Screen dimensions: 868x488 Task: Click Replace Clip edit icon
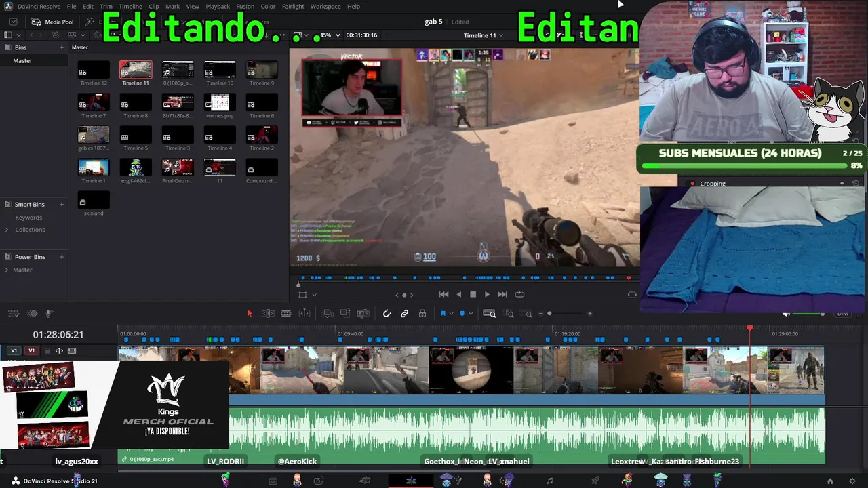pyautogui.click(x=363, y=313)
